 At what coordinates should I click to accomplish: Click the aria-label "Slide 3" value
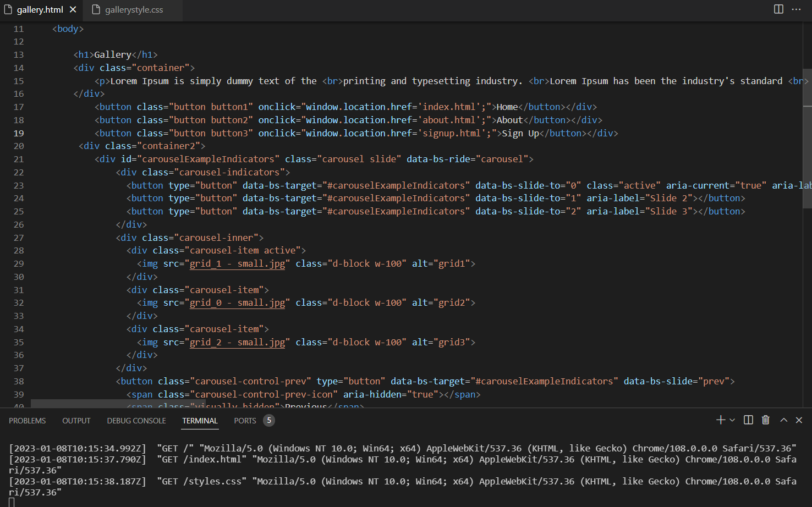(670, 211)
